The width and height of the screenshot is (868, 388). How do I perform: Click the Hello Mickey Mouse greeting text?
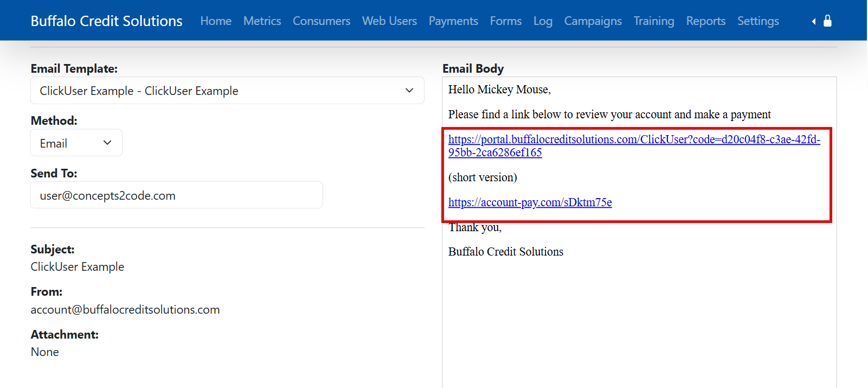pos(499,90)
